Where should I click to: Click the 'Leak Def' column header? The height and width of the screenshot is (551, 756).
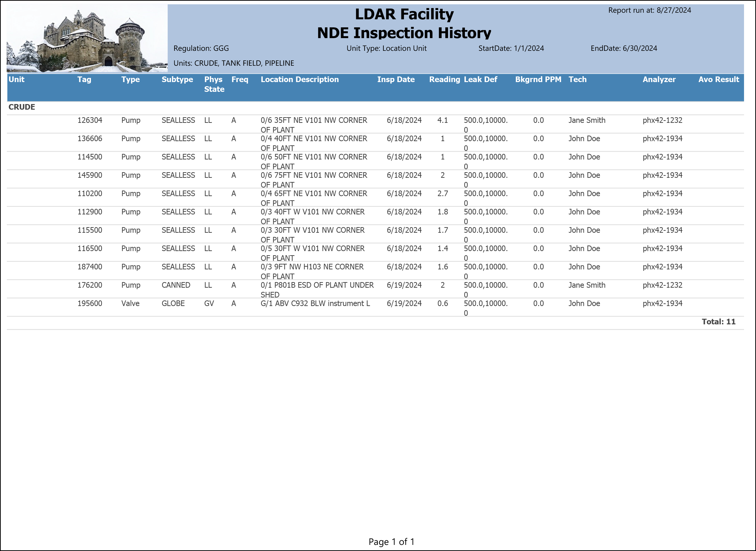(480, 79)
